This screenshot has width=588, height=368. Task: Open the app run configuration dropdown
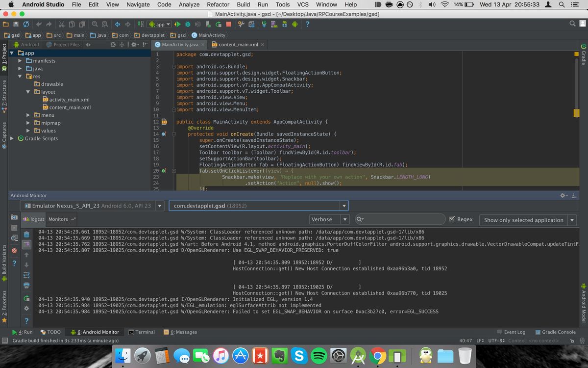tap(160, 24)
